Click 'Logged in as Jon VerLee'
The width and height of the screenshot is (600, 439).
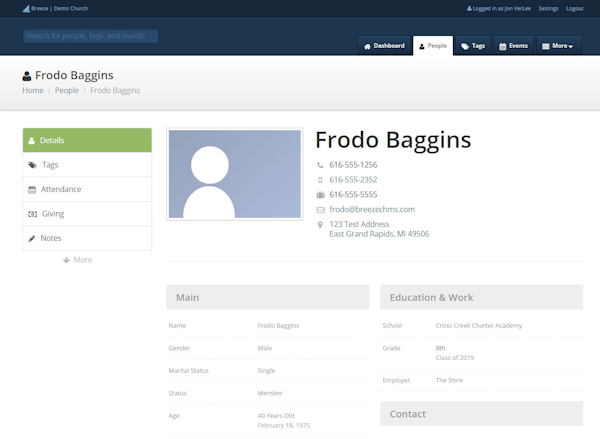click(499, 8)
